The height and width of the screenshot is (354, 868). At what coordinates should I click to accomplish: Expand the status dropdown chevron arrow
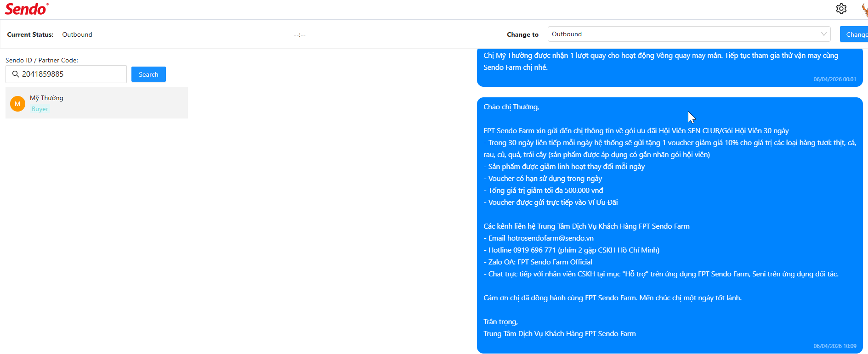point(823,34)
